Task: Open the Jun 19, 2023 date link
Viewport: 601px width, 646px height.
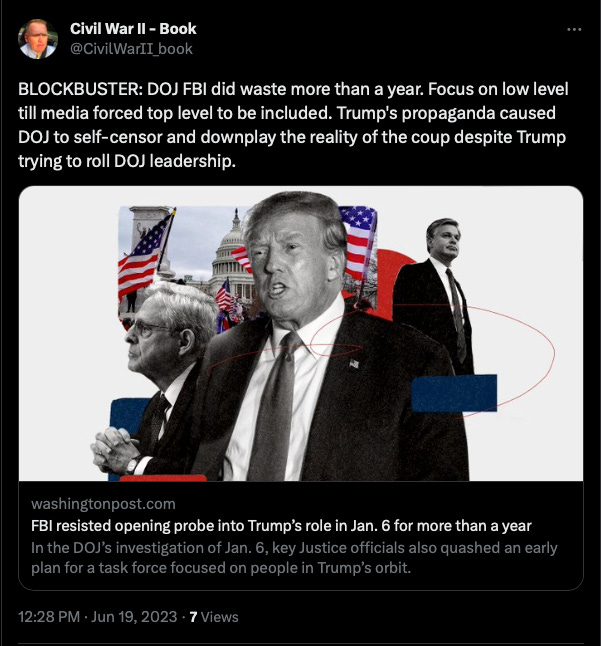Action: point(134,617)
